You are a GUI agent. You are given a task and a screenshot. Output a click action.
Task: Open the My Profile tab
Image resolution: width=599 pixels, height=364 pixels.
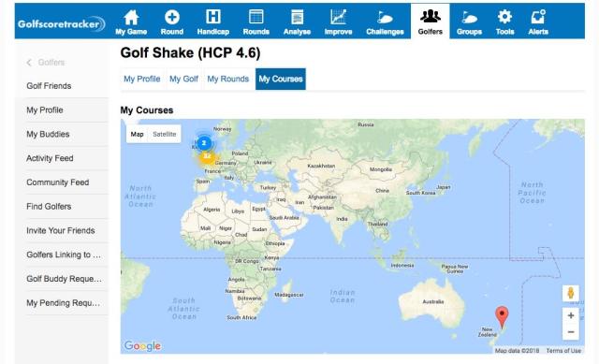(x=141, y=79)
